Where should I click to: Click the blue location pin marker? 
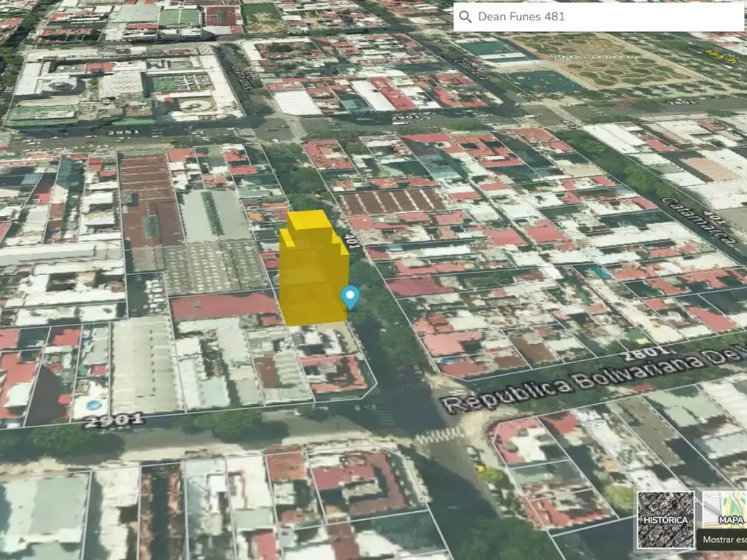[x=351, y=297]
